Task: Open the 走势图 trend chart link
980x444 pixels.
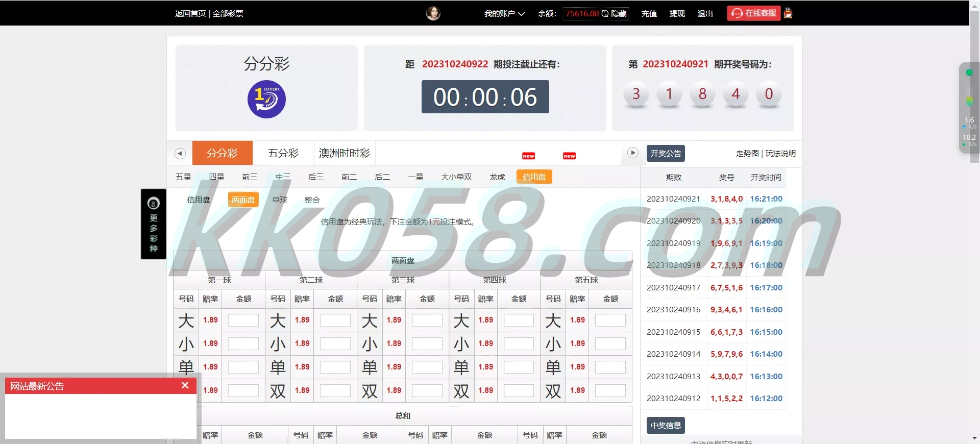Action: [747, 153]
